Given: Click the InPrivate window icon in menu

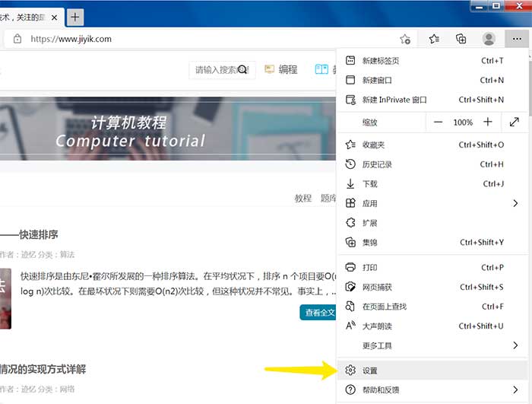Looking at the screenshot, I should click(350, 100).
